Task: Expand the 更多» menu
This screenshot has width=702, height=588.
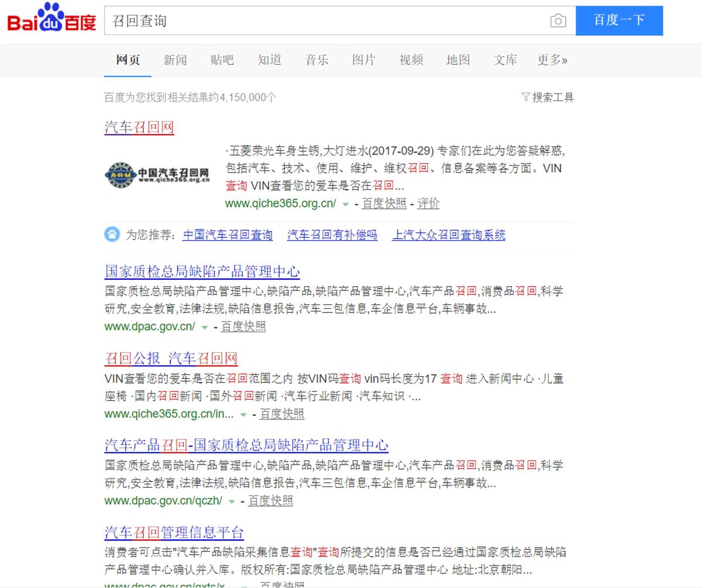Action: 553,60
